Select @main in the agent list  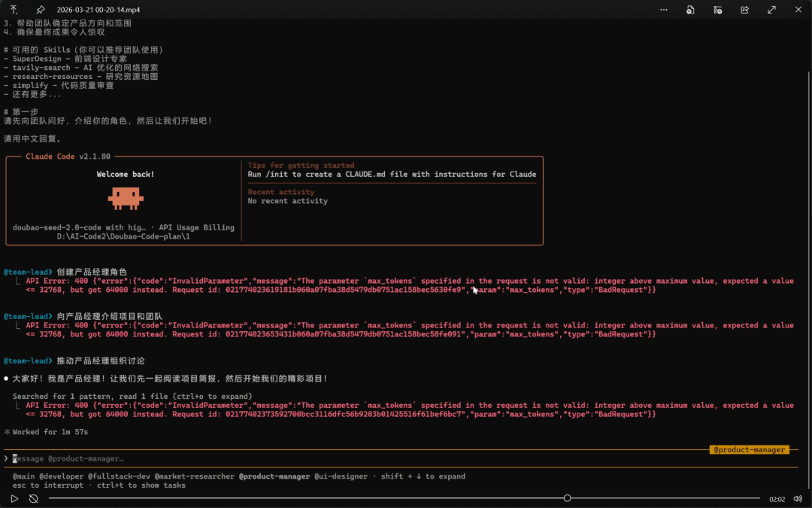tap(24, 476)
